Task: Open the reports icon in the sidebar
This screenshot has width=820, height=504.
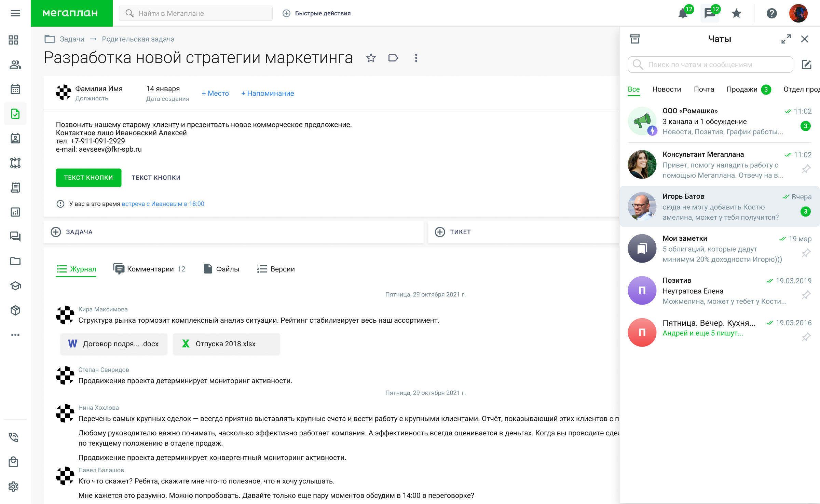Action: [x=15, y=212]
